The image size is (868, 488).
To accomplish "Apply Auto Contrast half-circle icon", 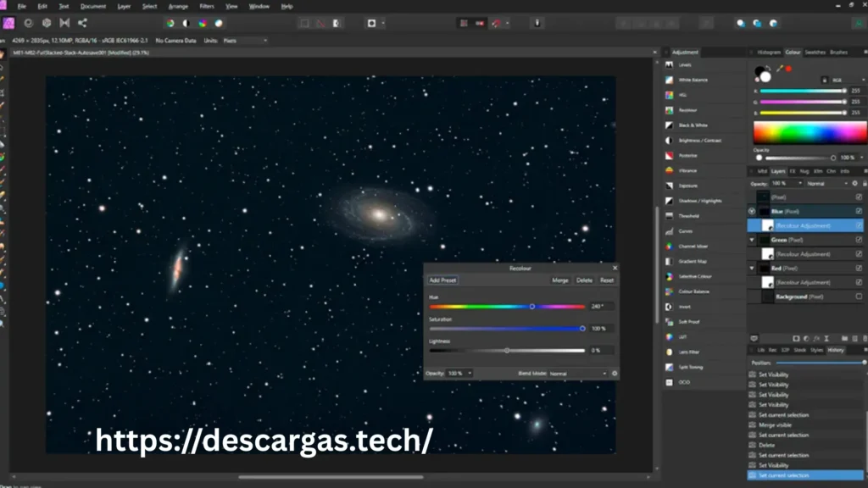I will [186, 23].
